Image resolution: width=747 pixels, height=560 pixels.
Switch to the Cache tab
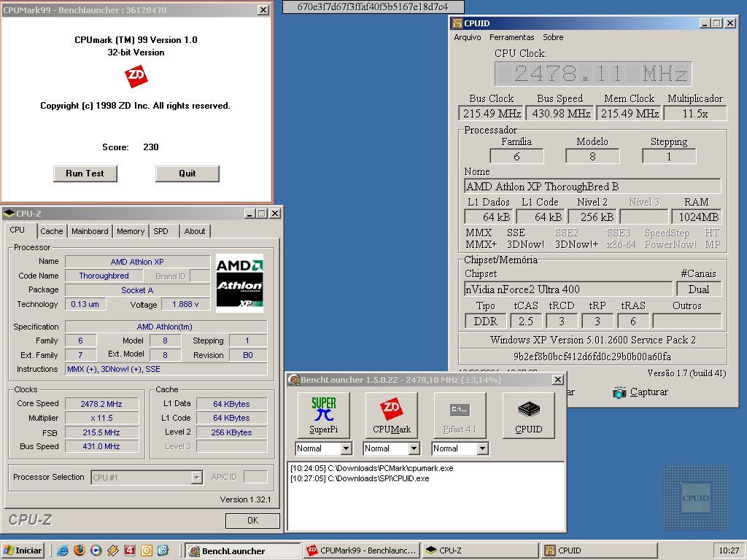tap(52, 231)
